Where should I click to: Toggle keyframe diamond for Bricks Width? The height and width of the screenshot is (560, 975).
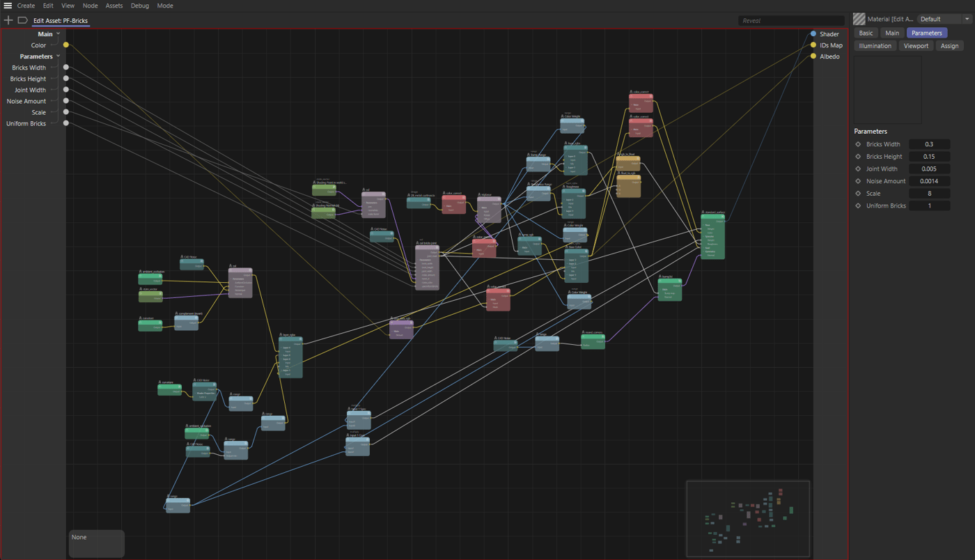[x=858, y=144]
